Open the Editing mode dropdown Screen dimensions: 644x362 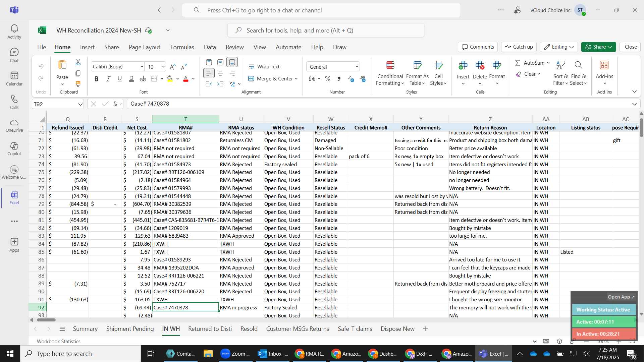559,47
